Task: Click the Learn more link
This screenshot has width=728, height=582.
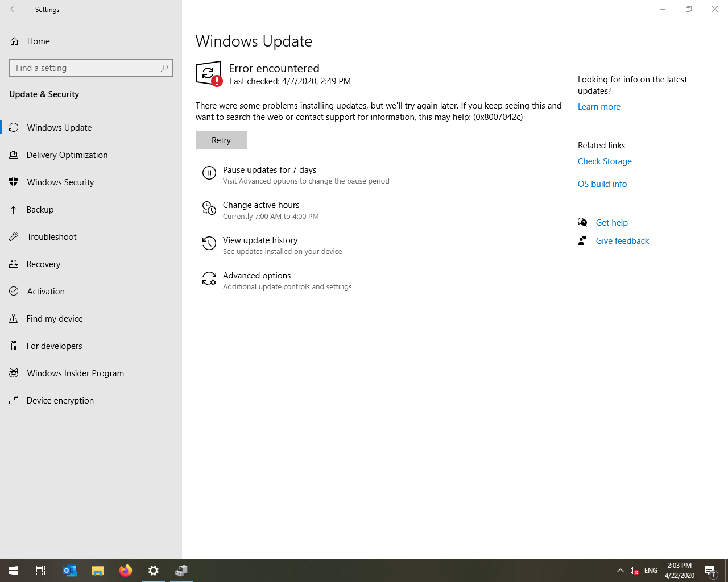Action: (599, 107)
